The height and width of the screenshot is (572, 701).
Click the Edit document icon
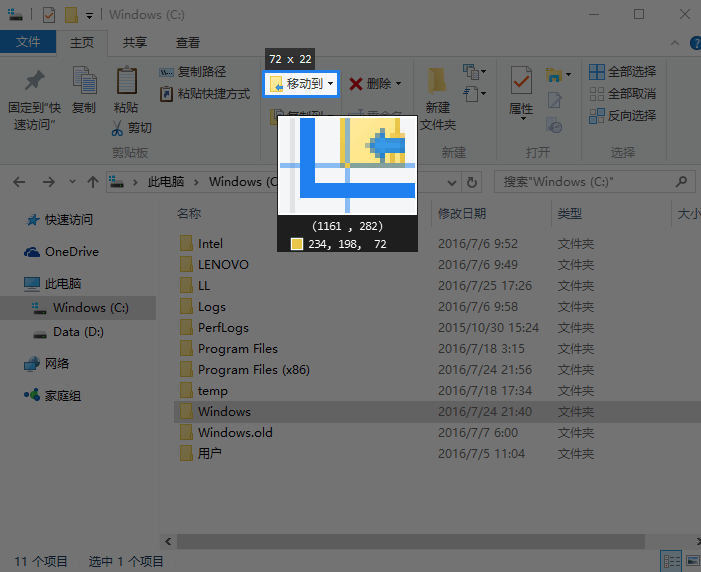pyautogui.click(x=555, y=100)
